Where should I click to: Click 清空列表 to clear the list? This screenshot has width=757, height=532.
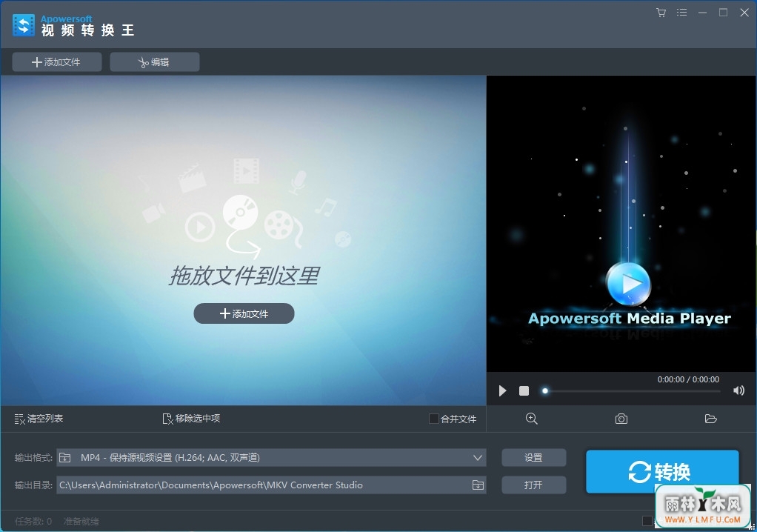[x=39, y=419]
